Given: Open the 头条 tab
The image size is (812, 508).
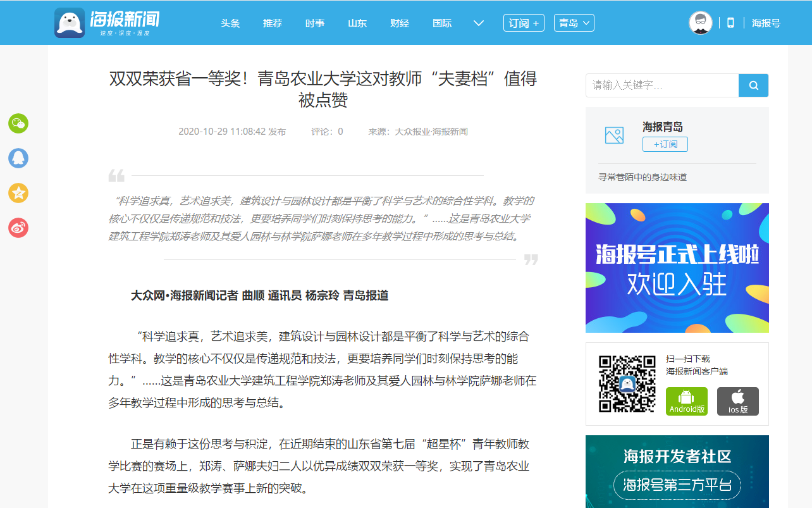Looking at the screenshot, I should point(230,23).
